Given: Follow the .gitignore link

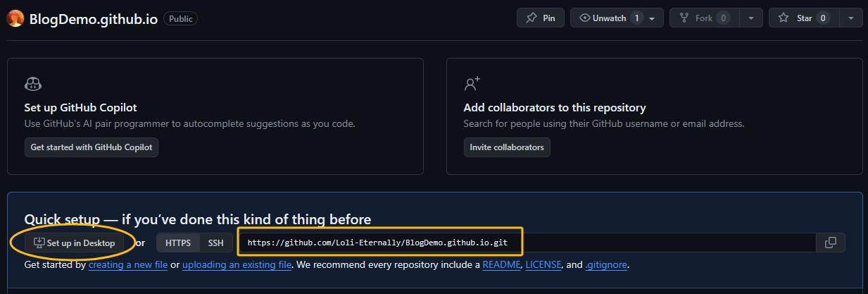Looking at the screenshot, I should click(x=605, y=266).
